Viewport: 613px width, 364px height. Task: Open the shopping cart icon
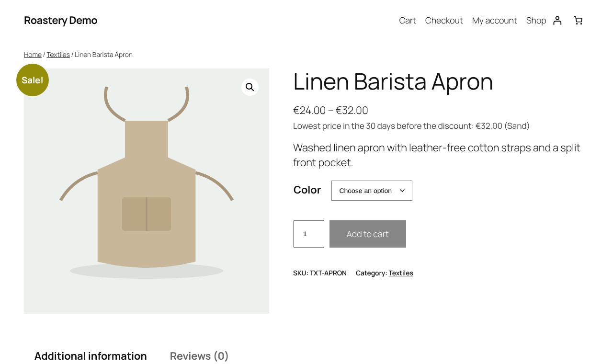(x=579, y=20)
